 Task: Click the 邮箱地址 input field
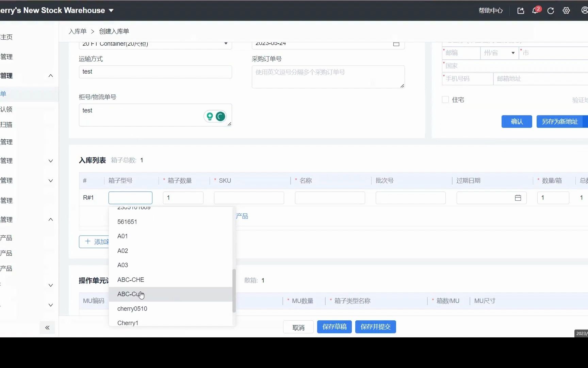(x=541, y=79)
